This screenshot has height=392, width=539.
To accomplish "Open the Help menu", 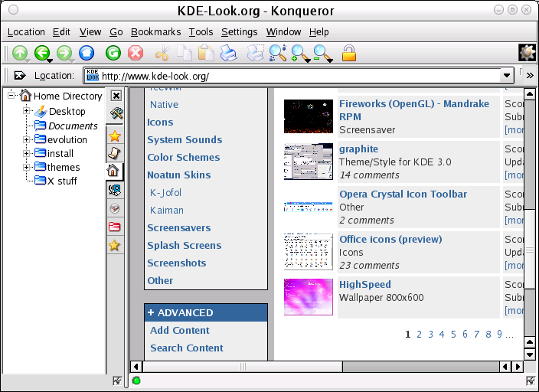I will (319, 32).
